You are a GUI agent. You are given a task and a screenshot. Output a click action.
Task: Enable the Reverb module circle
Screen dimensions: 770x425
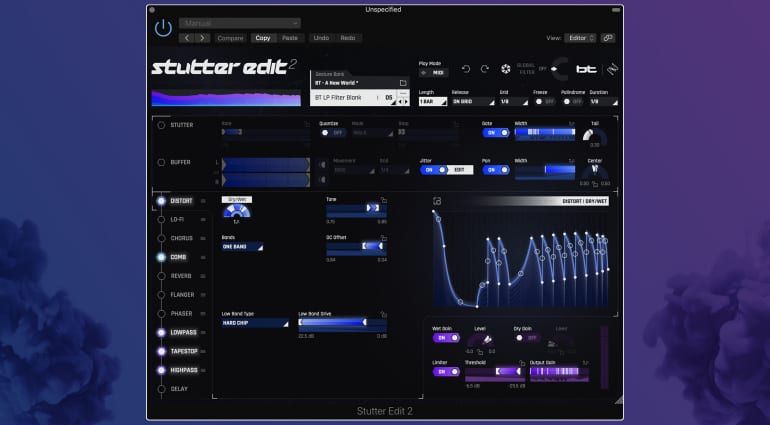[161, 276]
